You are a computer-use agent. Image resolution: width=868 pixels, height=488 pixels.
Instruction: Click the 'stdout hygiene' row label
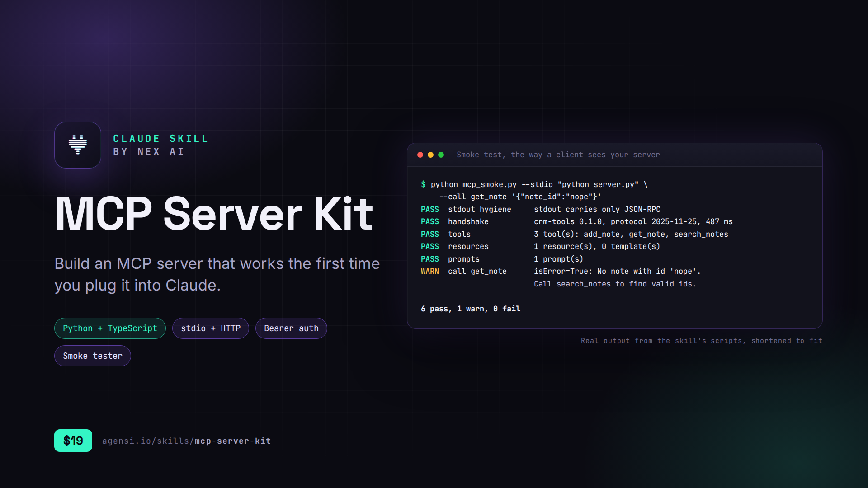480,209
